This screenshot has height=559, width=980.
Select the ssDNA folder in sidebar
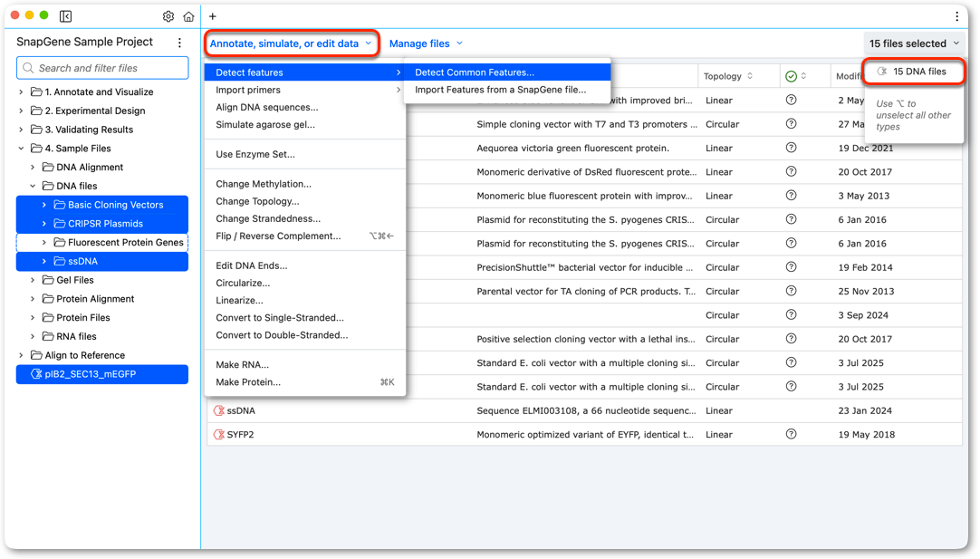point(101,261)
